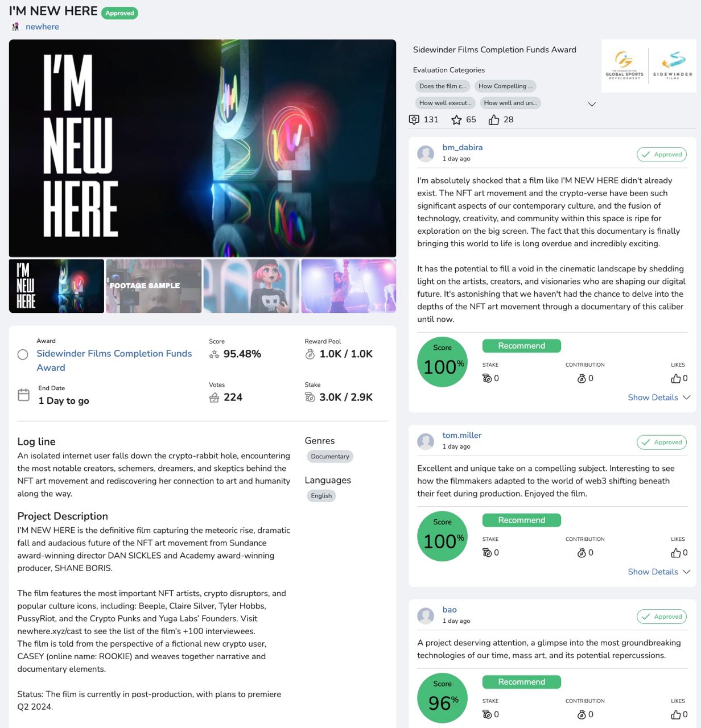Image resolution: width=701 pixels, height=728 pixels.
Task: Click the newhere avatar icon under title
Action: click(x=15, y=27)
